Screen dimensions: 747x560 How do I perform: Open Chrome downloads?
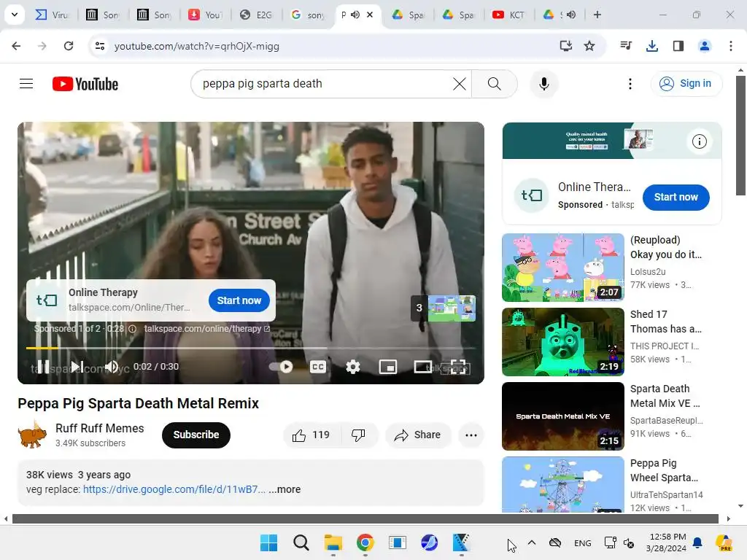coord(651,46)
